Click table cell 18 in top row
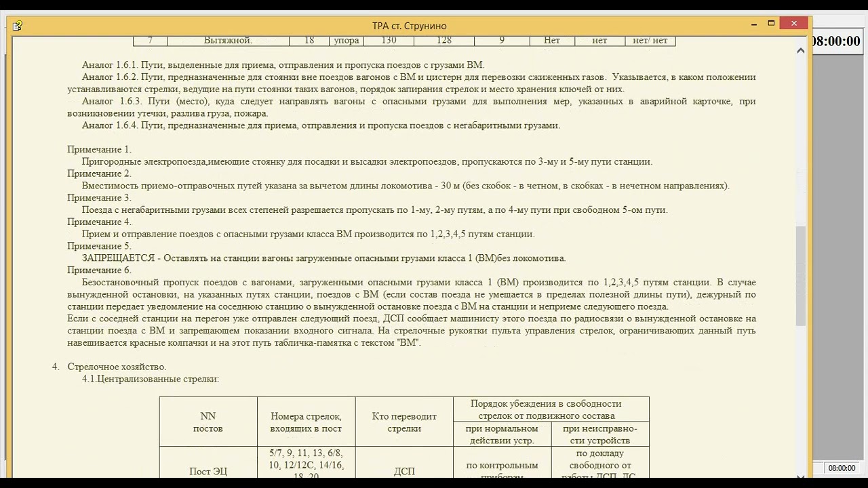Screen dimensions: 868x488 click(309, 40)
